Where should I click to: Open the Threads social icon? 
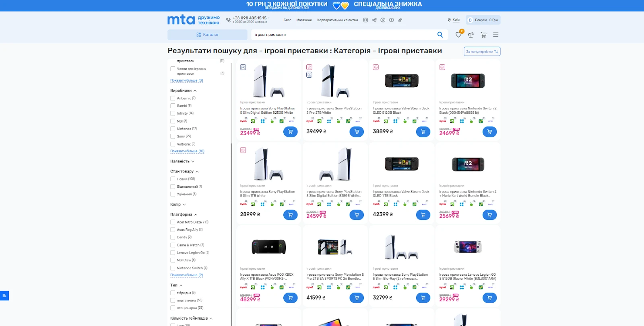(x=383, y=20)
